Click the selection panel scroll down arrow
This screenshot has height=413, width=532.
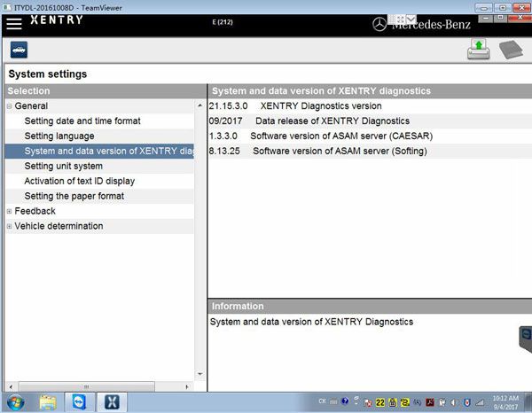(199, 374)
